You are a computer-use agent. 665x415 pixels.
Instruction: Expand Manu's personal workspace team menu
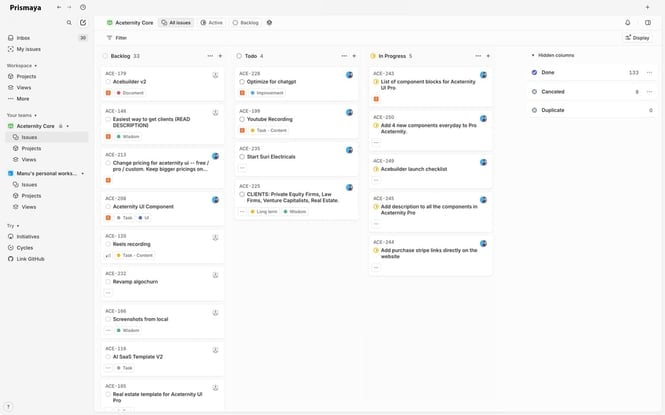tap(82, 173)
